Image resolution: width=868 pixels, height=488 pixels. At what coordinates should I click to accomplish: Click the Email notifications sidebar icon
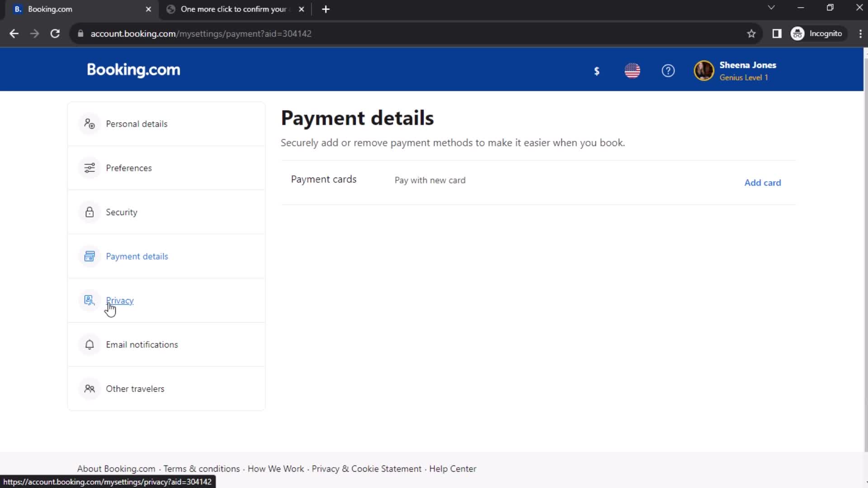coord(90,344)
